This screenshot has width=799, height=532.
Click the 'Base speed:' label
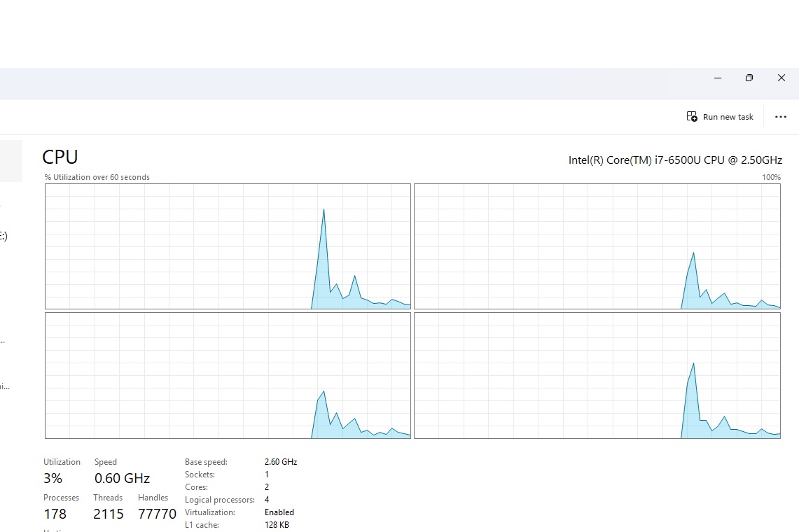[x=206, y=462]
